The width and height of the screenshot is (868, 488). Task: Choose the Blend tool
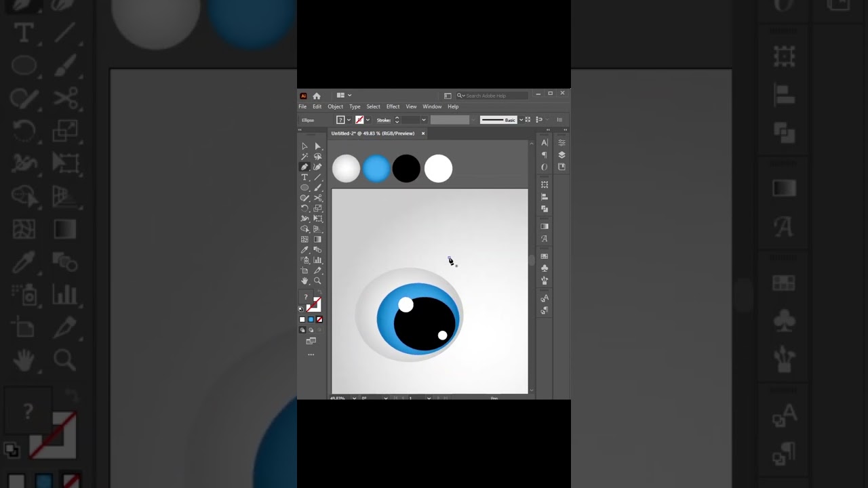(x=317, y=249)
